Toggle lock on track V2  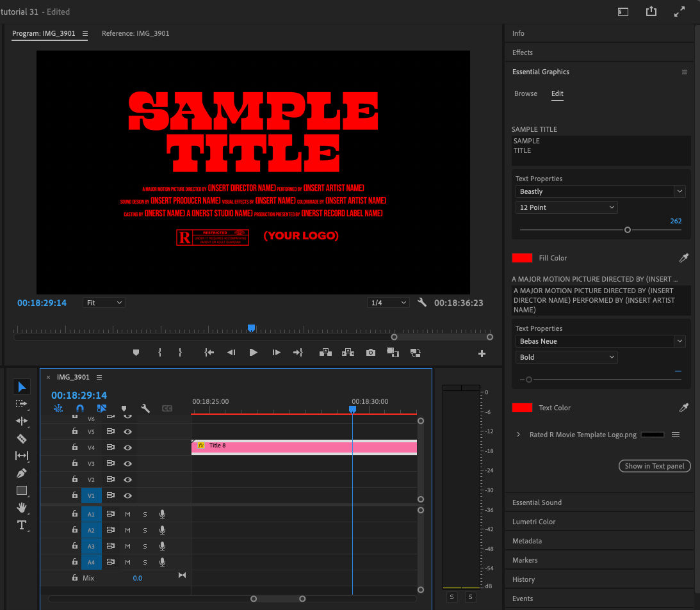(74, 479)
